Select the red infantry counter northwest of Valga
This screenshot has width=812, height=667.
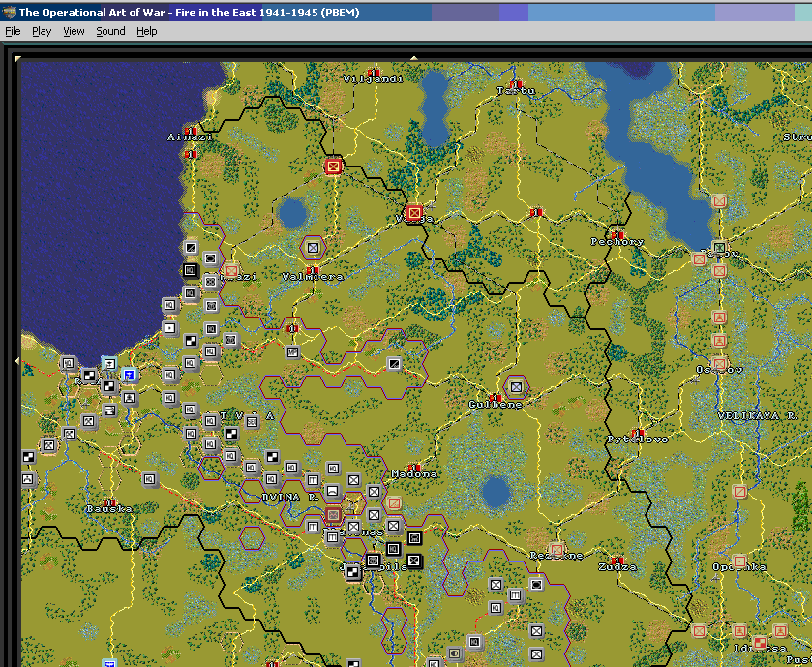coord(333,167)
